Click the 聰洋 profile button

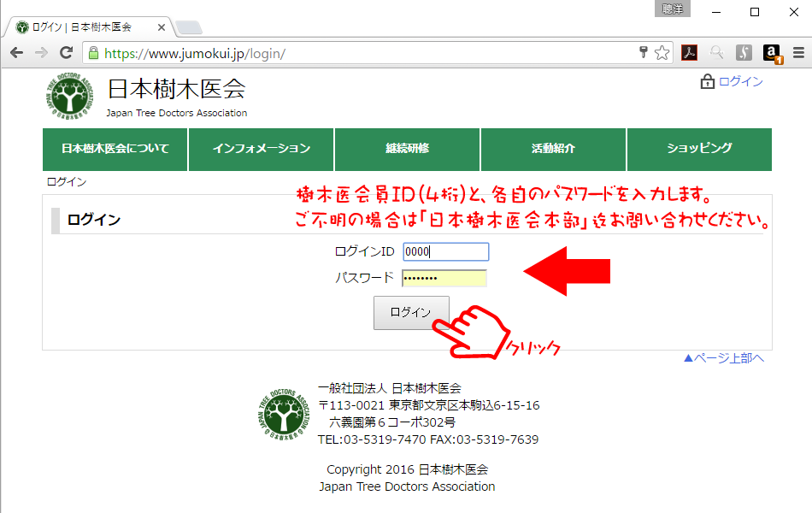(x=672, y=9)
